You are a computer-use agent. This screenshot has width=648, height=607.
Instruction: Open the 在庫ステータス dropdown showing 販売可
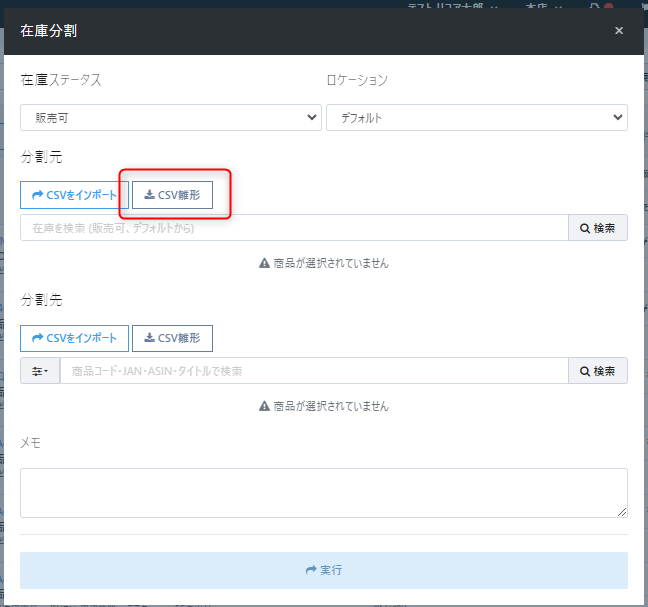[x=171, y=118]
